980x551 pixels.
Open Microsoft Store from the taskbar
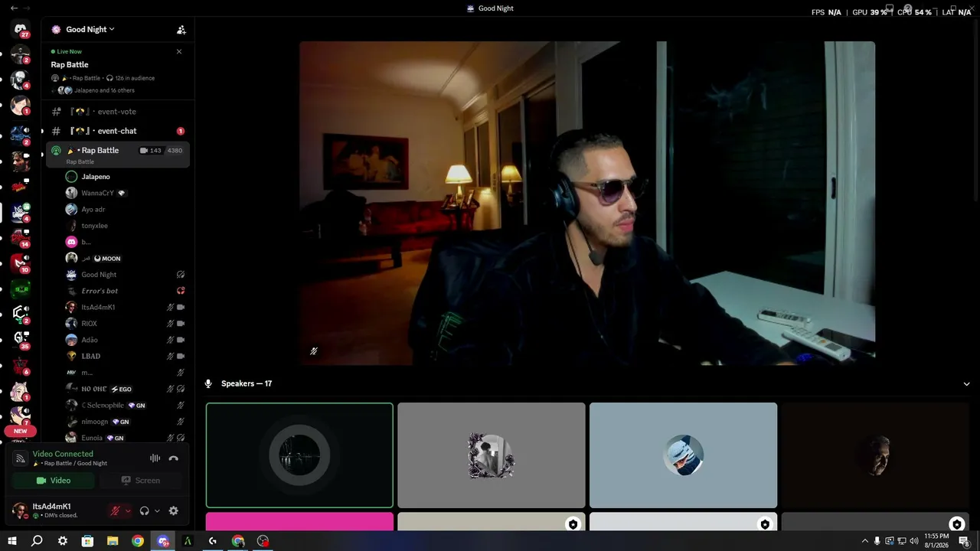point(87,541)
